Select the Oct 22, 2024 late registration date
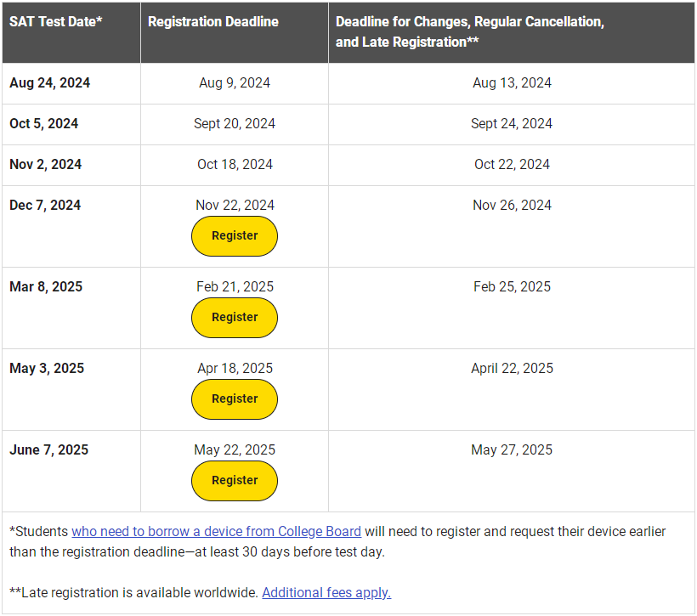 [x=512, y=165]
